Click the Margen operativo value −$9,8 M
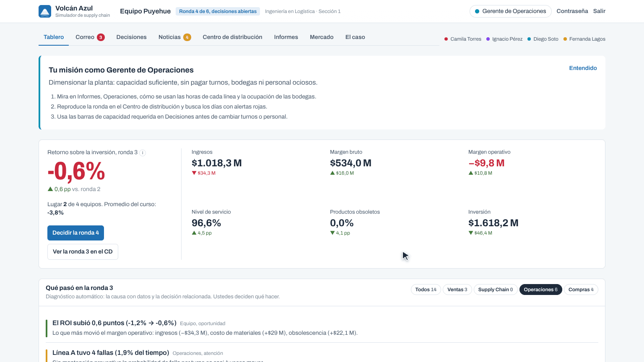This screenshot has width=644, height=362. point(486,163)
